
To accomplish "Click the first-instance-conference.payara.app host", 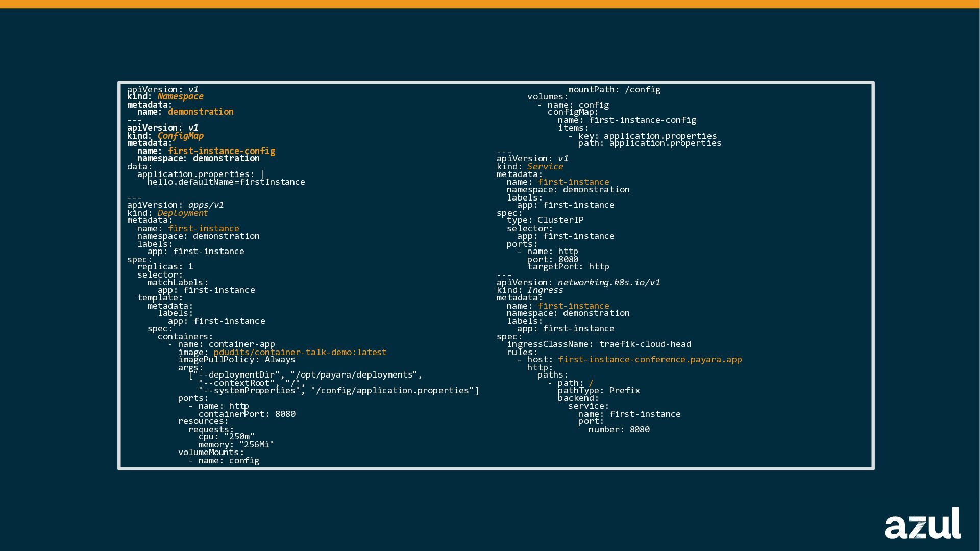I will point(649,359).
